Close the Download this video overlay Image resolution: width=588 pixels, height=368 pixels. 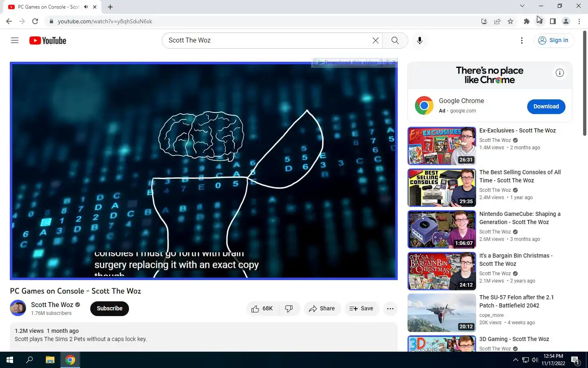394,62
